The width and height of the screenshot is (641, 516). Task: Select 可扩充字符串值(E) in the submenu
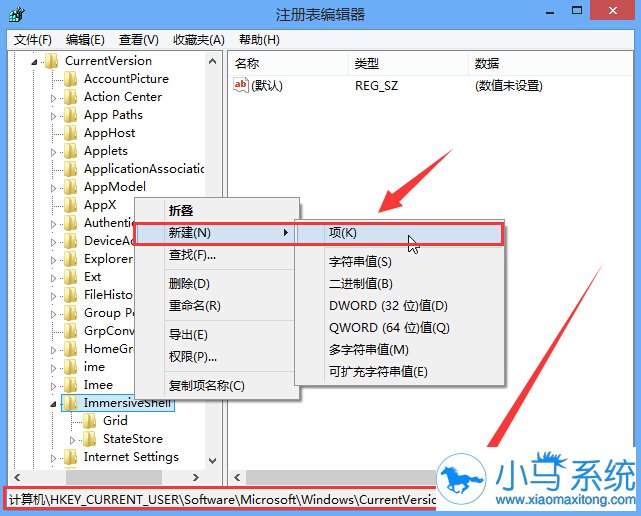(x=399, y=372)
